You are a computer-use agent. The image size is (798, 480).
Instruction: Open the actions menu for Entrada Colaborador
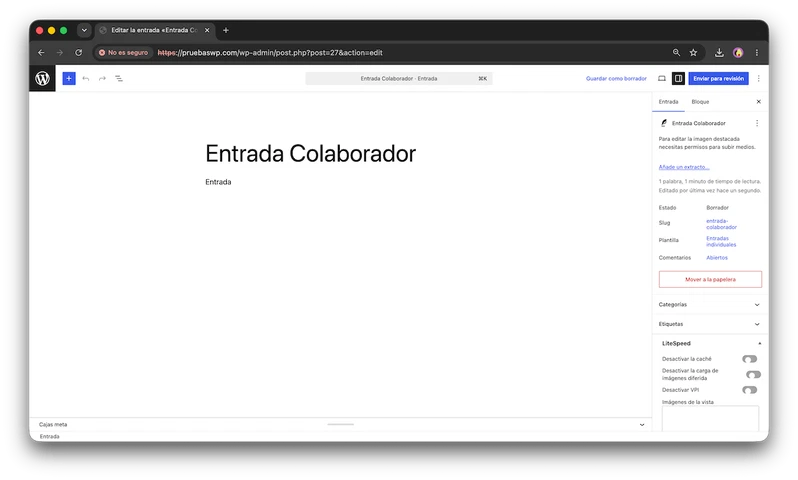coord(757,123)
